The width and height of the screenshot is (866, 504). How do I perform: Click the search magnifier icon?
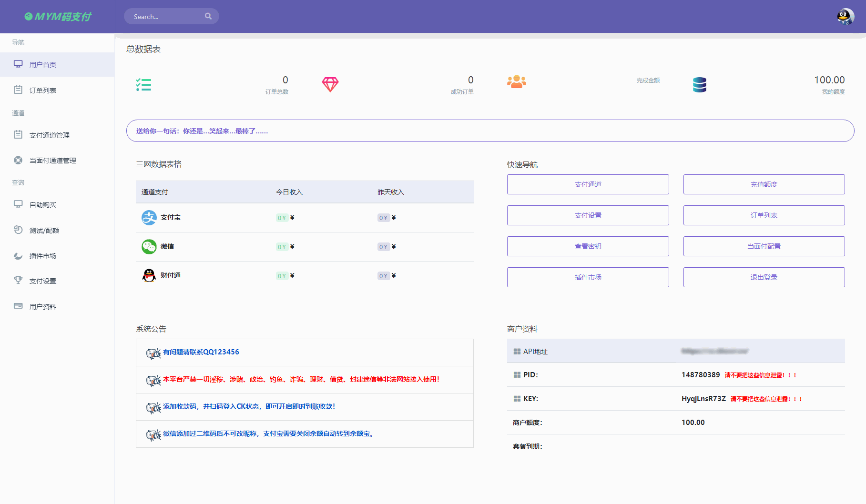click(208, 16)
